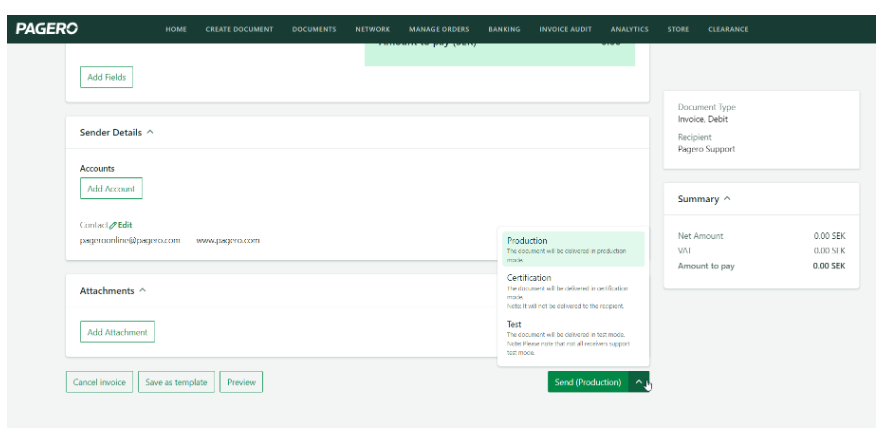Open the Clearance menu
Image resolution: width=882 pixels, height=433 pixels.
click(728, 29)
